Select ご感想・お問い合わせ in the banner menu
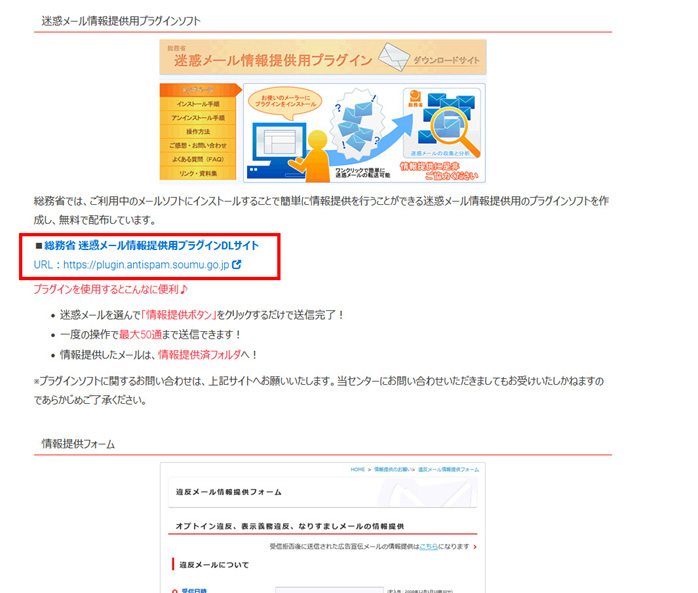The width and height of the screenshot is (698, 593). point(199,146)
